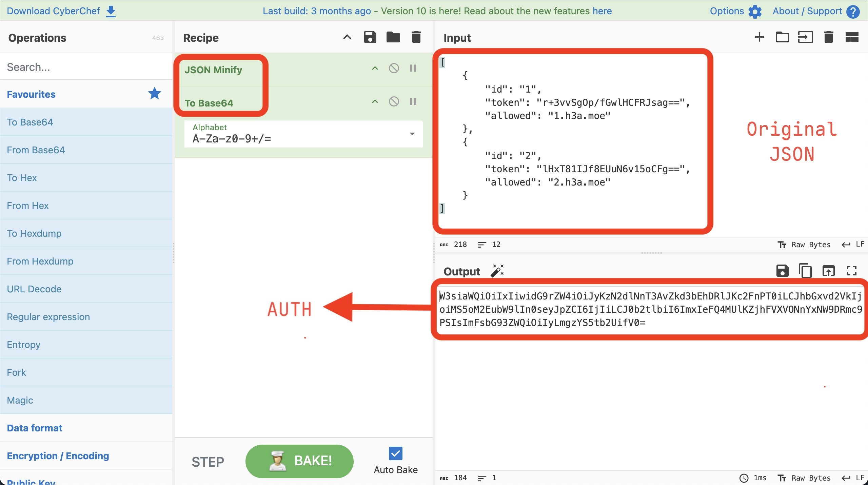Click the Save recipe icon

point(370,37)
